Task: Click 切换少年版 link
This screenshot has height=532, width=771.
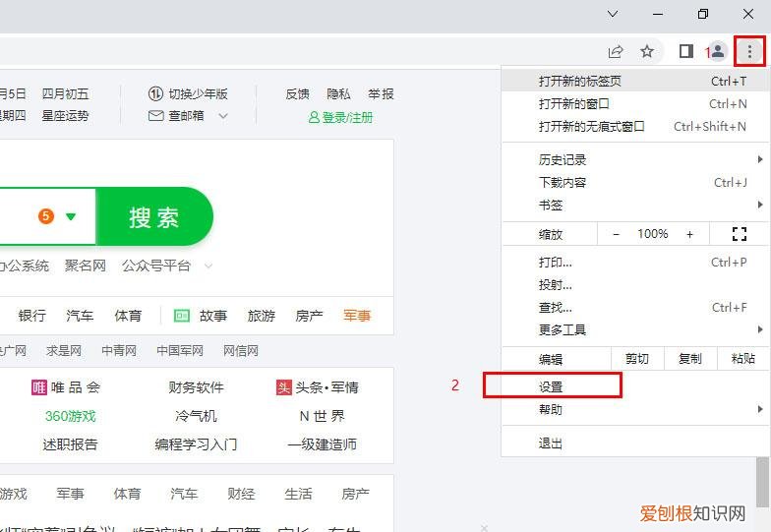Action: (189, 93)
